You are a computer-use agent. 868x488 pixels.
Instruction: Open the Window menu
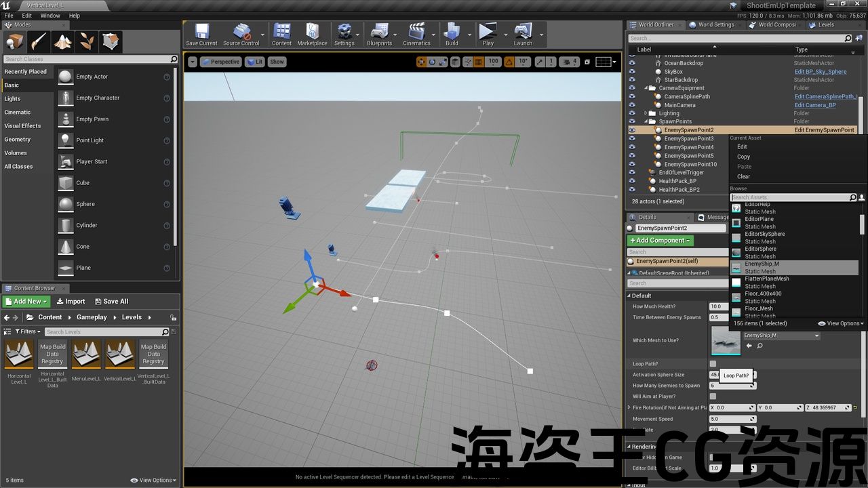click(50, 16)
